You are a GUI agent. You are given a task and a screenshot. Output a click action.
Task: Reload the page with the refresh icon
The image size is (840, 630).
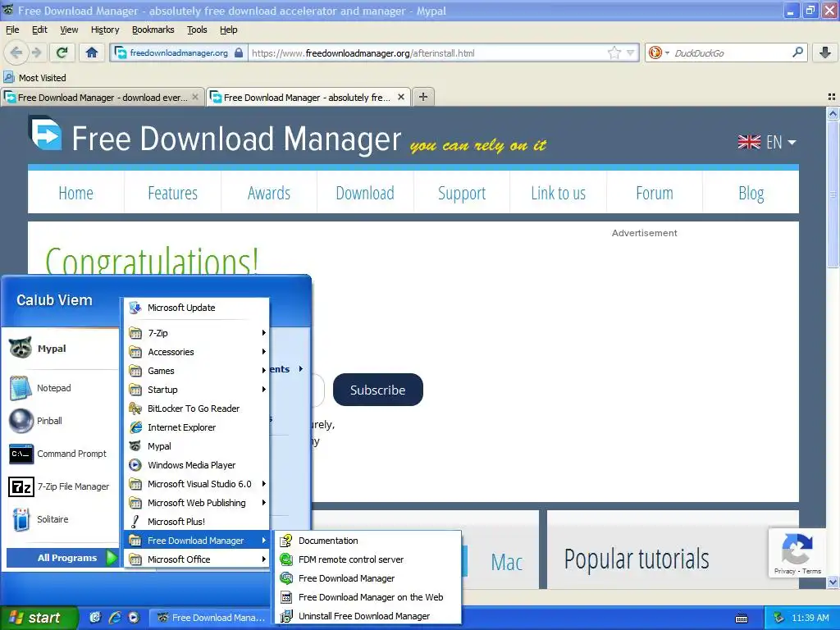(x=62, y=52)
